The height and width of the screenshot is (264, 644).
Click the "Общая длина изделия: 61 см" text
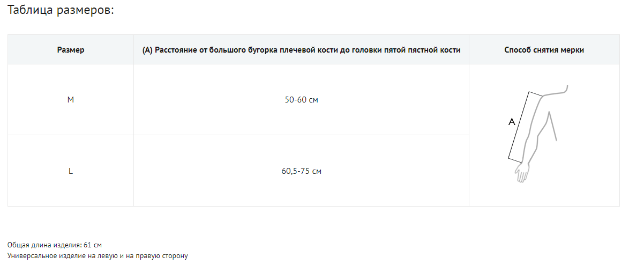(55, 245)
